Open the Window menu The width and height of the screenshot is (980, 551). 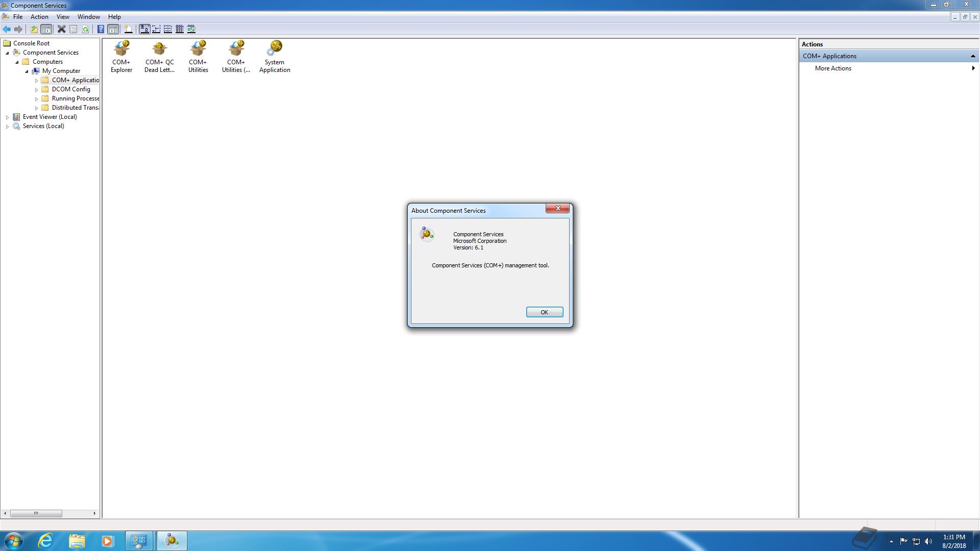coord(88,17)
